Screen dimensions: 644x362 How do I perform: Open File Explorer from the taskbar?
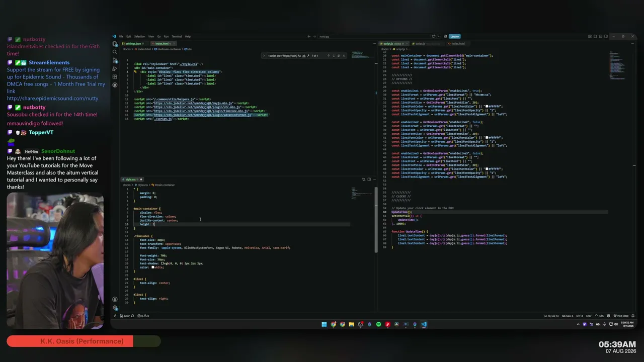pos(351,324)
